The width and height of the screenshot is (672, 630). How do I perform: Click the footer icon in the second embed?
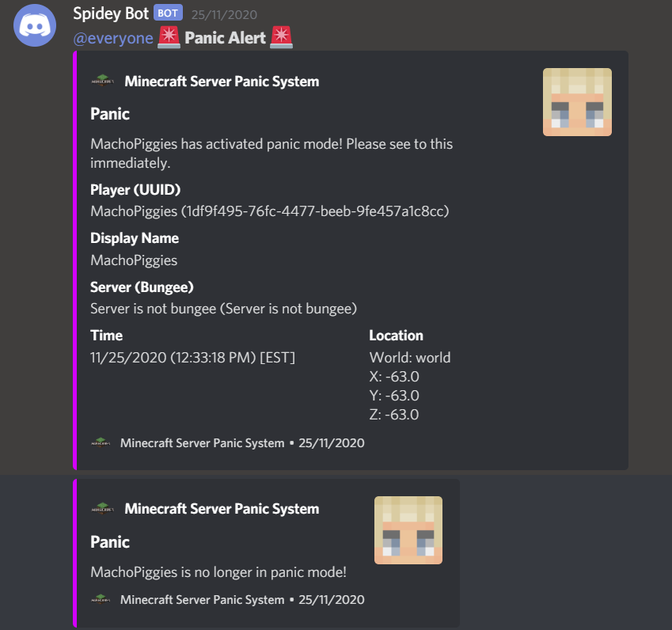[101, 600]
